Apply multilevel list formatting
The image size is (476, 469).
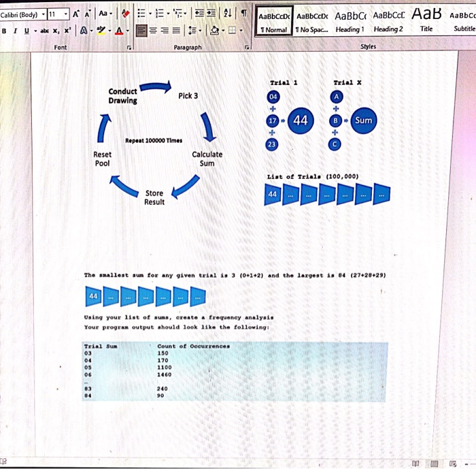(177, 13)
